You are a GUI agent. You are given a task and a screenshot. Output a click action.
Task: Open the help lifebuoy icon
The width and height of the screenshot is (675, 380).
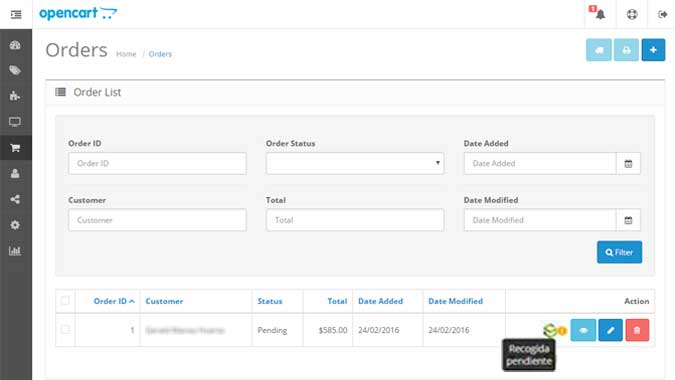point(632,14)
